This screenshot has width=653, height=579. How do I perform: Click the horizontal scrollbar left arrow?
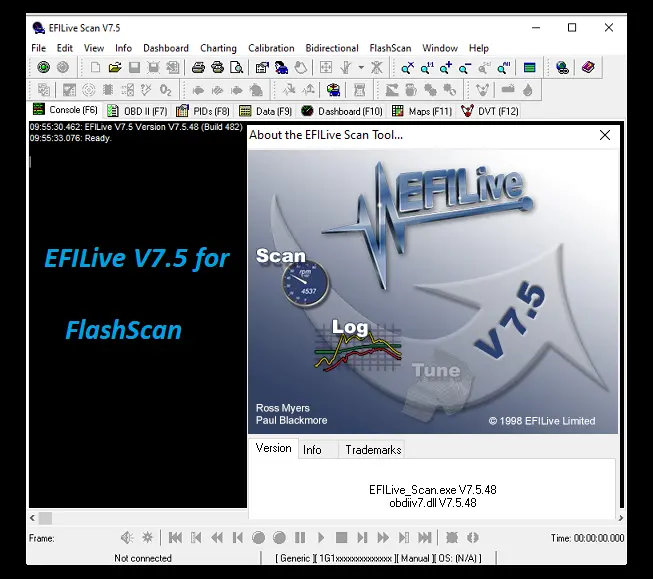(32, 518)
